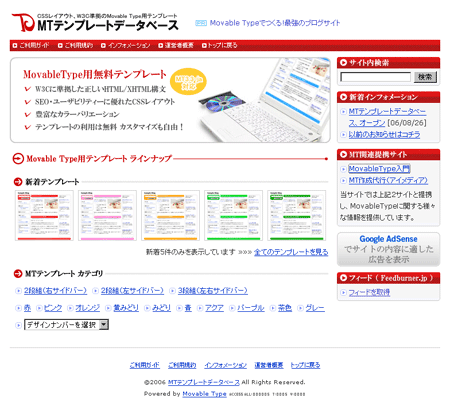Open the MT作成代行(アイメディア) link
Viewport: 450px width, 405px height.
388,180
